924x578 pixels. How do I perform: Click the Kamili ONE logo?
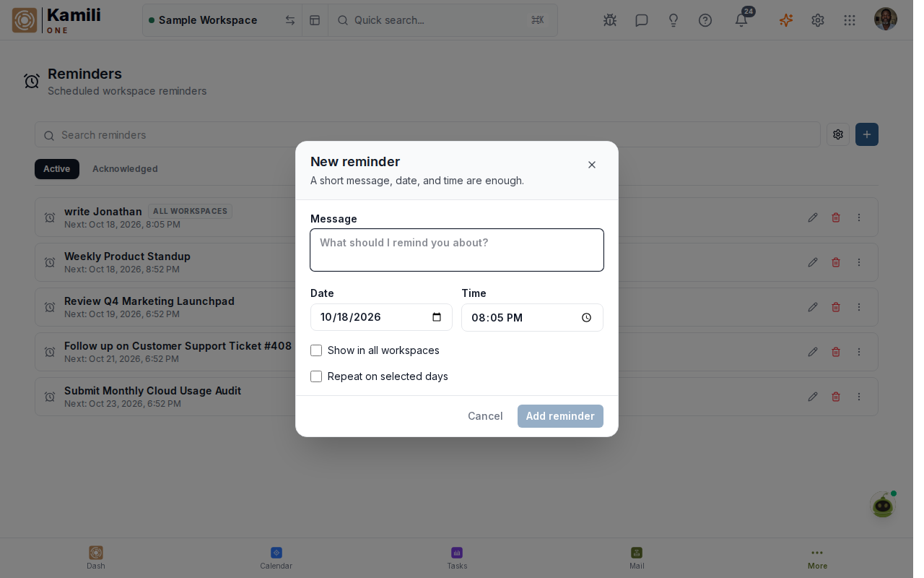[56, 20]
